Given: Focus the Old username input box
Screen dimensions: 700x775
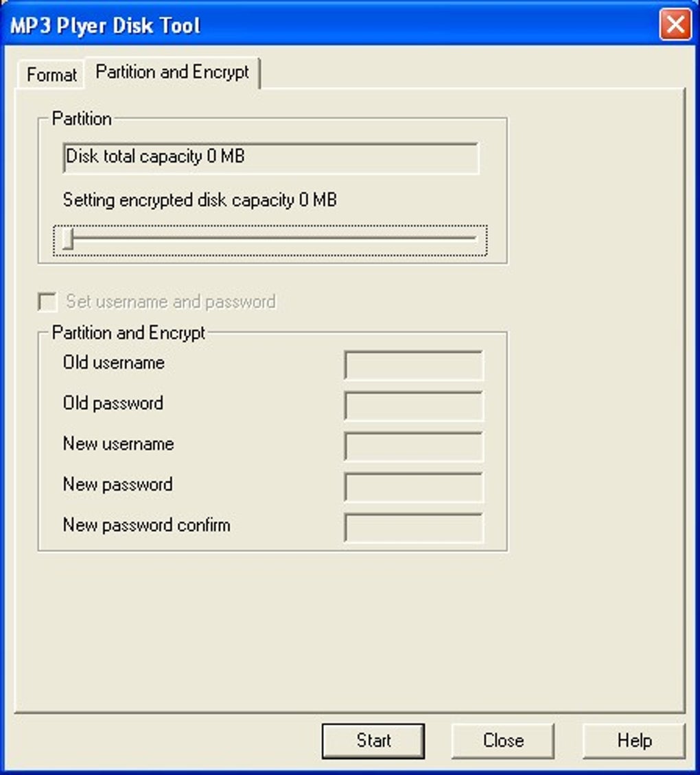Looking at the screenshot, I should tap(414, 365).
